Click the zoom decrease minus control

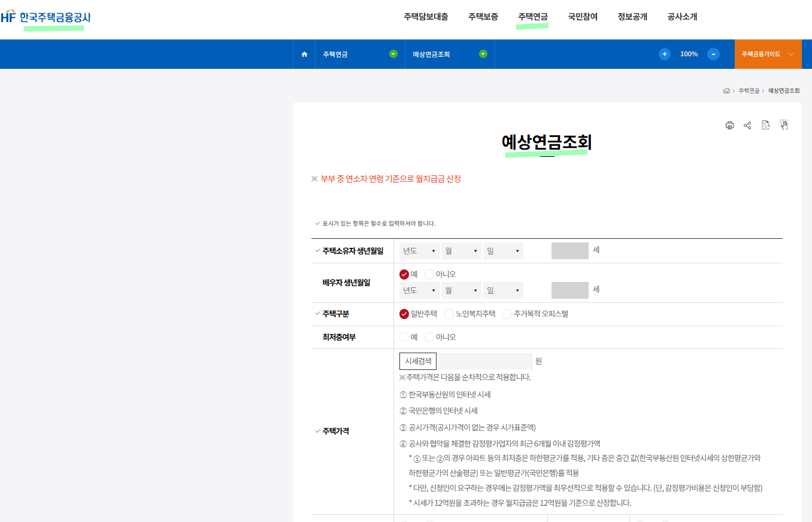pos(713,54)
